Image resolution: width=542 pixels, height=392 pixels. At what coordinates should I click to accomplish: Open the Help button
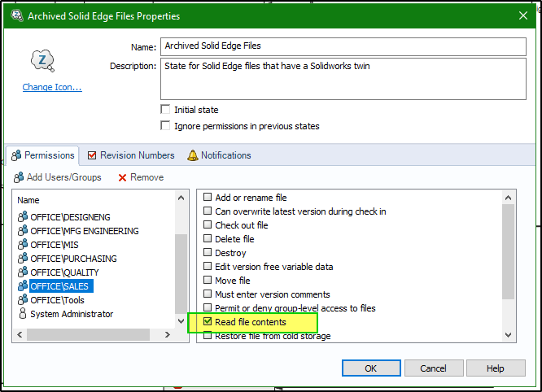click(x=496, y=368)
